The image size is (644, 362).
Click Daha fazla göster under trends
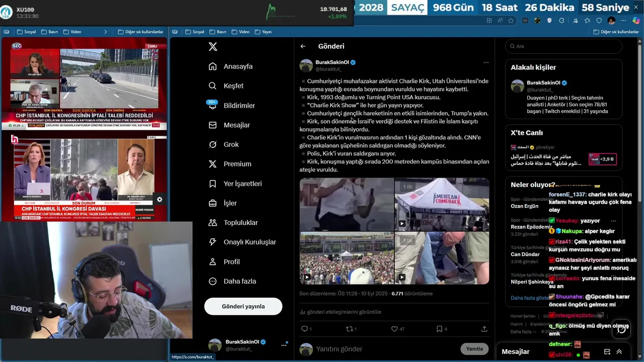pyautogui.click(x=530, y=298)
